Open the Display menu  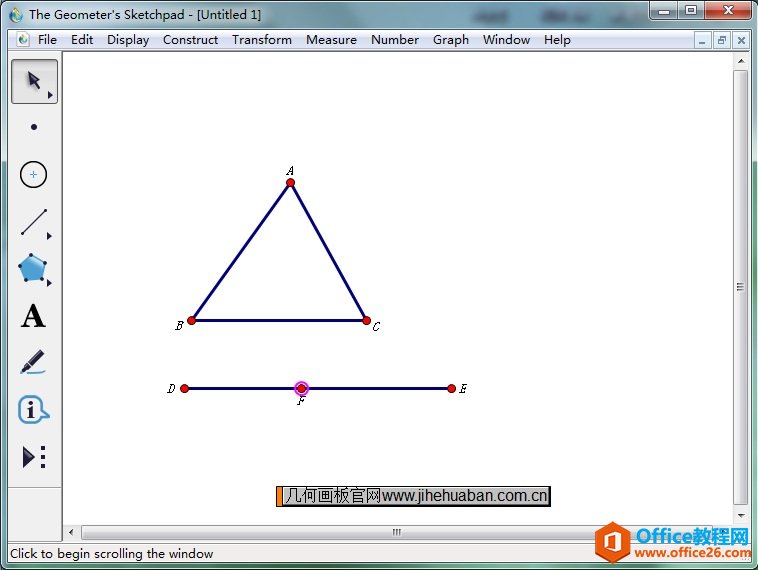point(128,40)
